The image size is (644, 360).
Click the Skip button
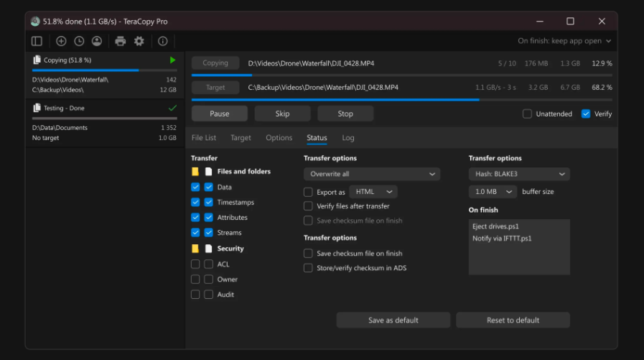click(283, 114)
